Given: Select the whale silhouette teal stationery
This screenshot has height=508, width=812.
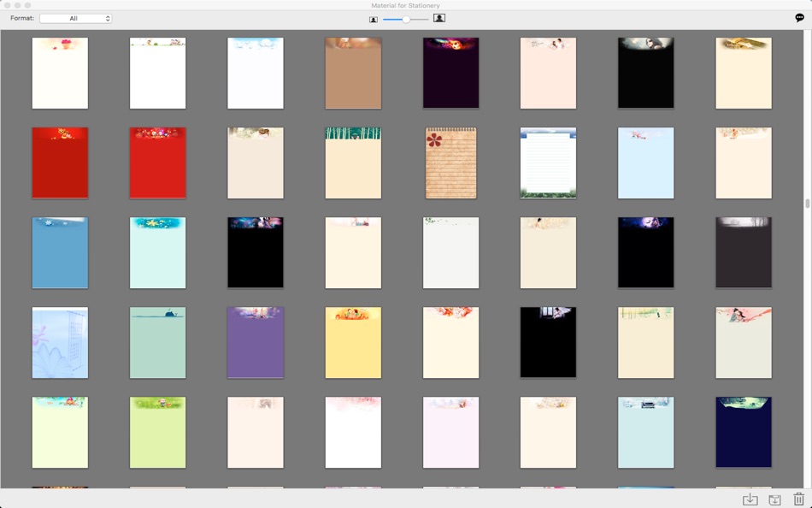Looking at the screenshot, I should click(157, 342).
